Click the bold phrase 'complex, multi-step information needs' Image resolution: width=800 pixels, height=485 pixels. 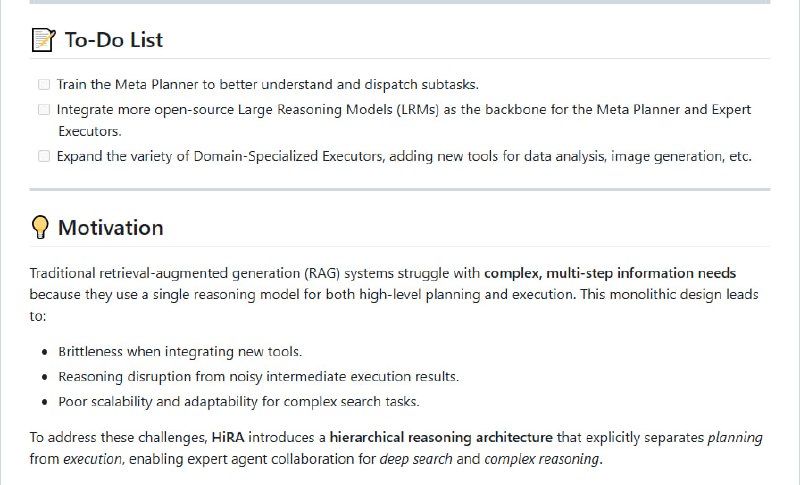point(612,273)
